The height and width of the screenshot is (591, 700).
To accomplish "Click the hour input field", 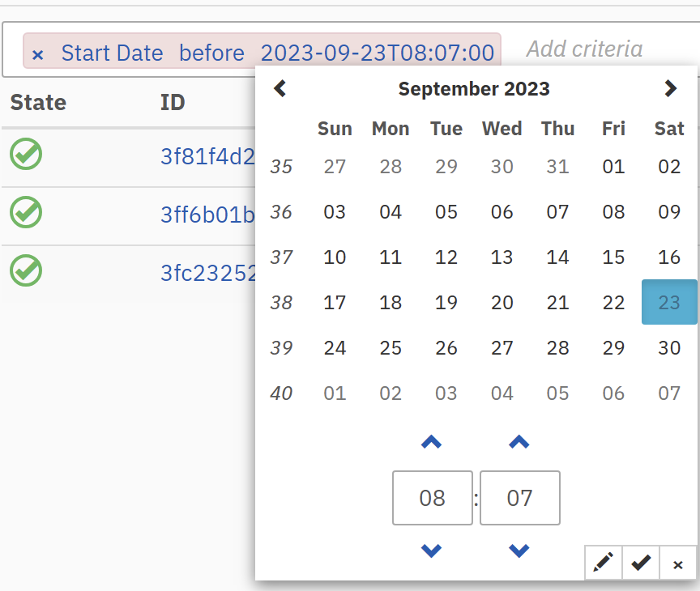I will (432, 497).
